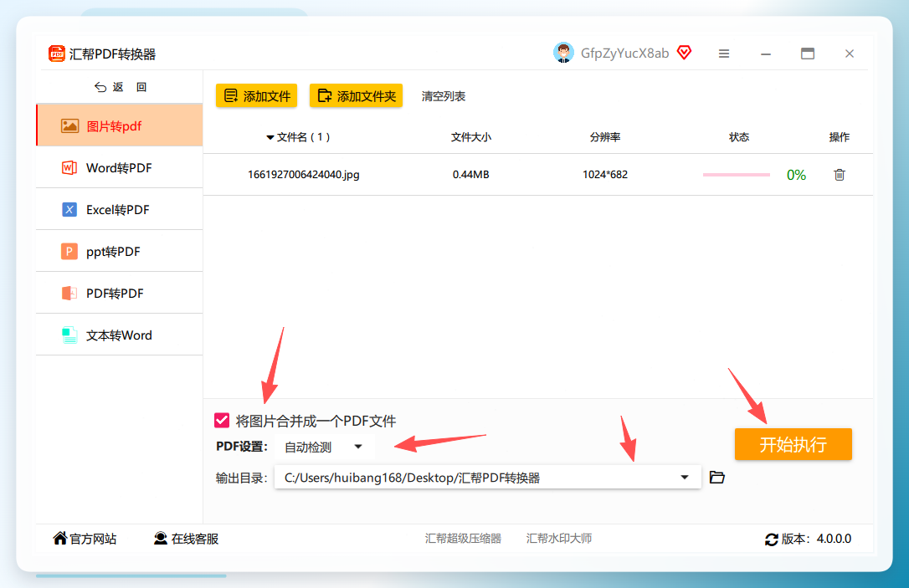The width and height of the screenshot is (909, 588).
Task: Click the pink conversion progress bar
Action: click(737, 174)
